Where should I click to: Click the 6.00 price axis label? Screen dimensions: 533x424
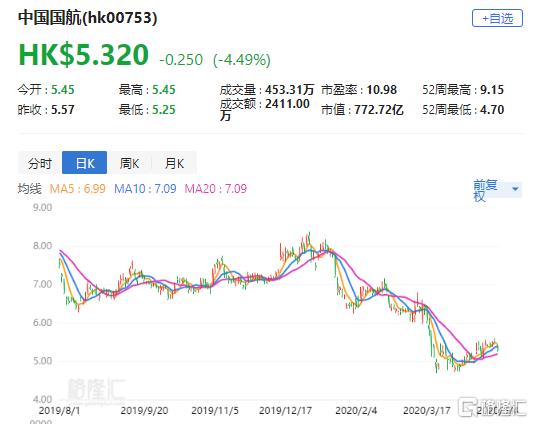point(42,322)
